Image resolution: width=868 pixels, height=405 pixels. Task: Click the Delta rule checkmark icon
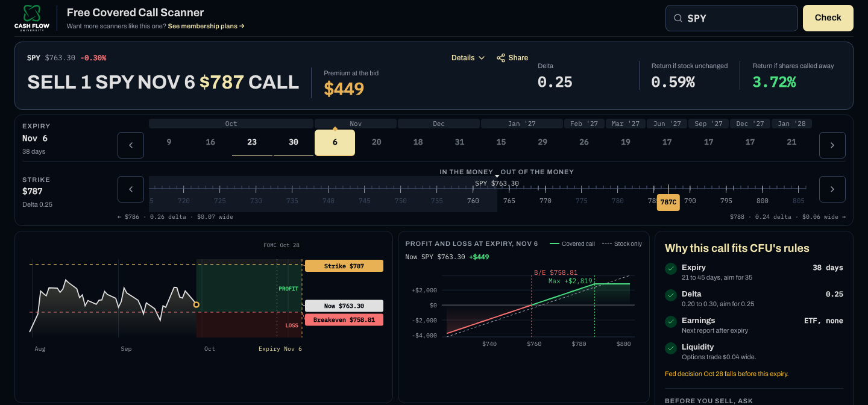(x=670, y=295)
